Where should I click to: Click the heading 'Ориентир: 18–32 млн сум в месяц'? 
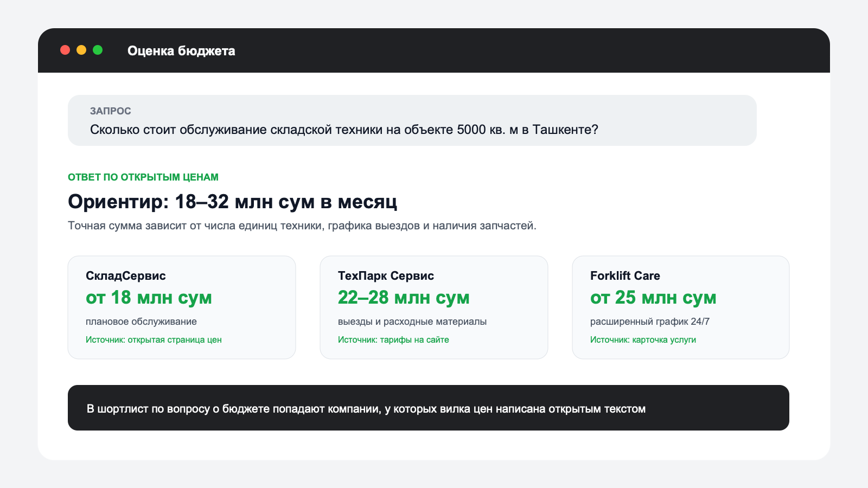[x=233, y=202]
